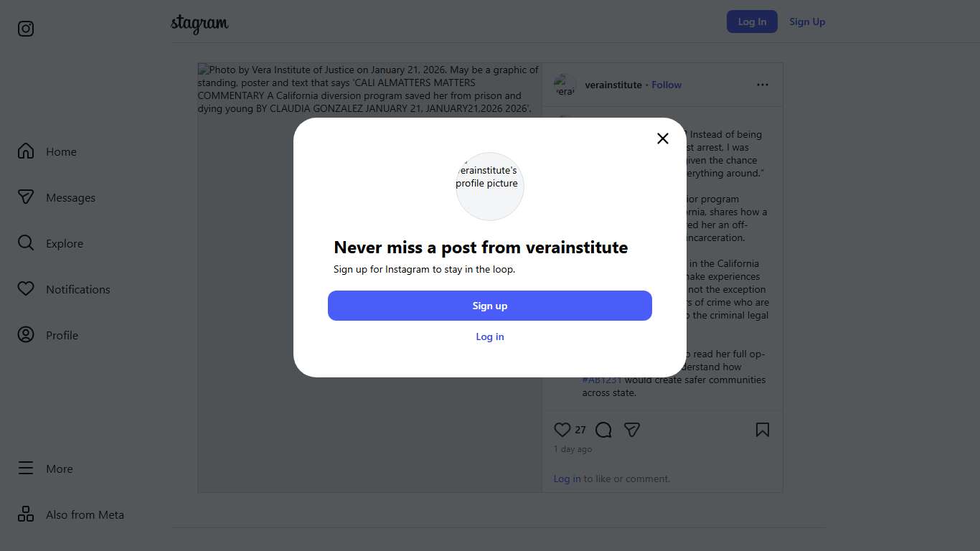Close the sign-up popup dialog
980x551 pixels.
click(x=663, y=138)
